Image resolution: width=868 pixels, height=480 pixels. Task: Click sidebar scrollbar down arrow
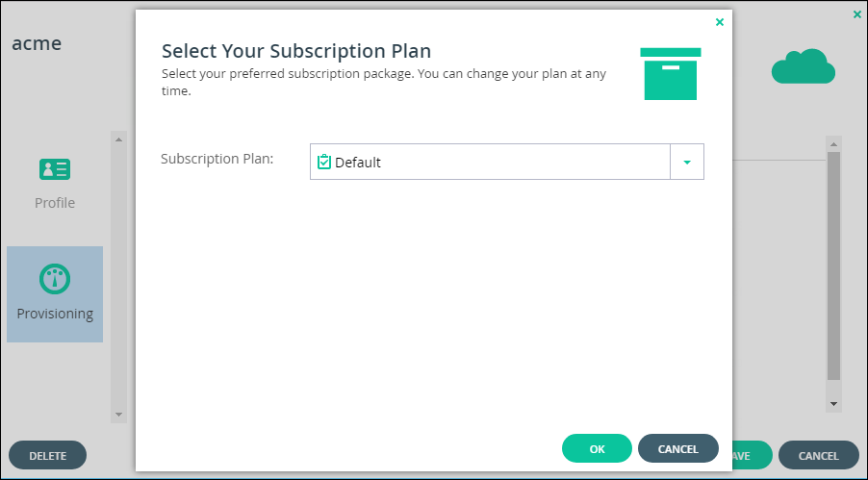tap(118, 415)
